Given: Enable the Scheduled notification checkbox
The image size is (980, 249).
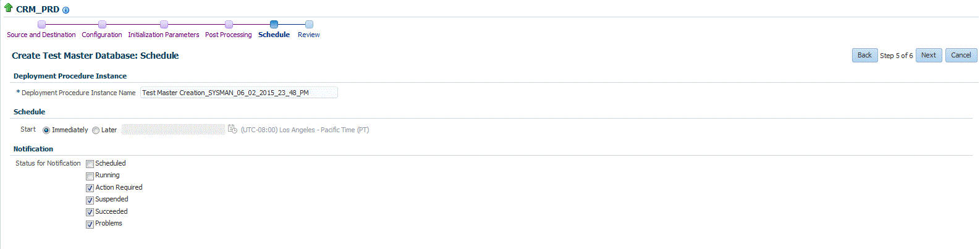Looking at the screenshot, I should 90,164.
